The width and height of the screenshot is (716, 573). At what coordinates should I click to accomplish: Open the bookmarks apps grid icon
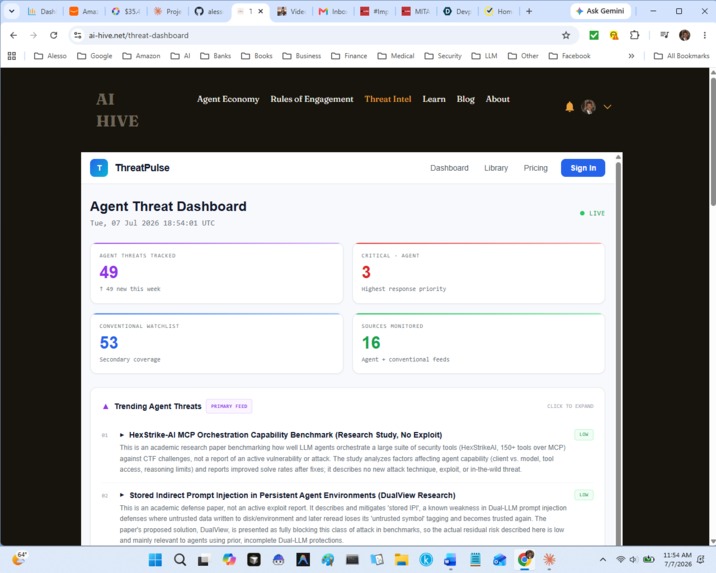coord(12,56)
